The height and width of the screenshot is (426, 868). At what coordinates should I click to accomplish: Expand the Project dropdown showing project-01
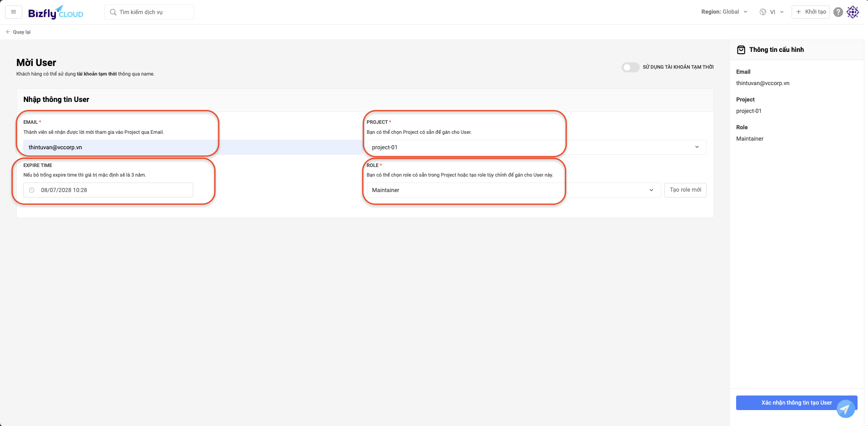[x=536, y=147]
